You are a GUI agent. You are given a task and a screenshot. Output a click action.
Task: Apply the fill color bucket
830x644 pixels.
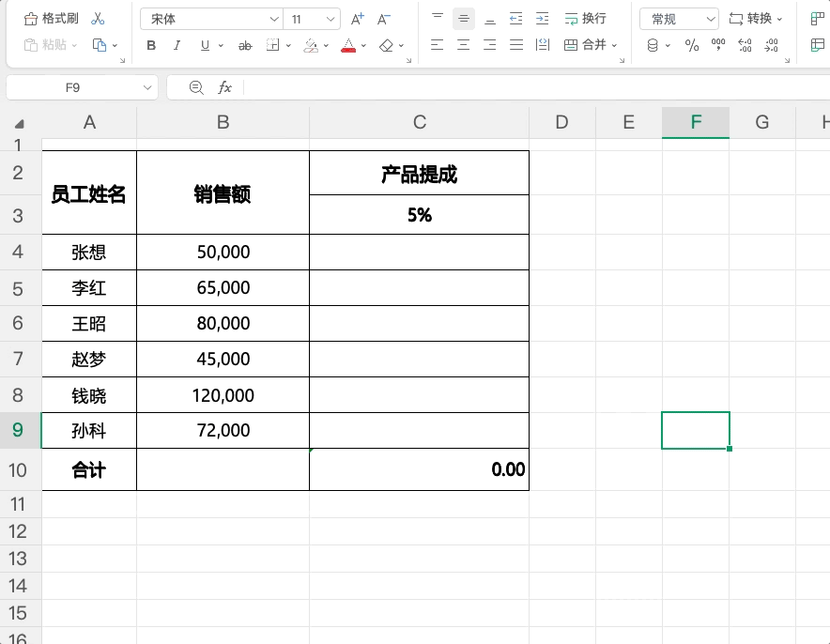pyautogui.click(x=311, y=45)
